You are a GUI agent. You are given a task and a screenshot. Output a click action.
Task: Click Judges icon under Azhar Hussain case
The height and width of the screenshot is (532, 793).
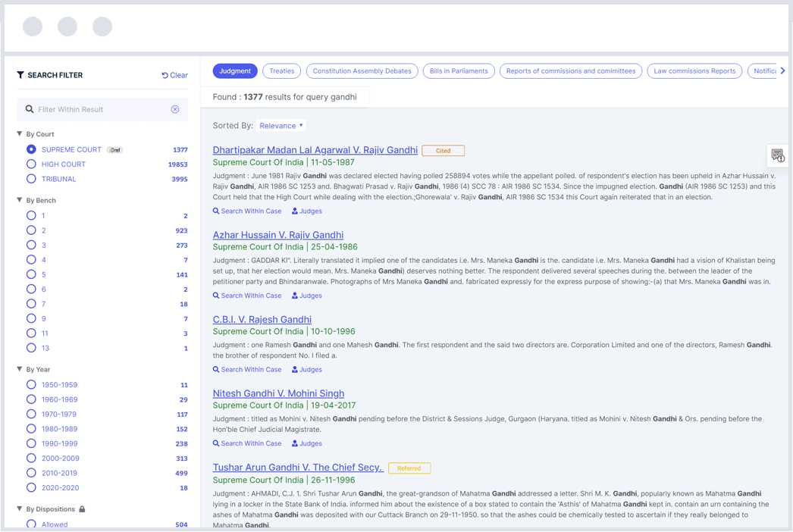(x=295, y=296)
